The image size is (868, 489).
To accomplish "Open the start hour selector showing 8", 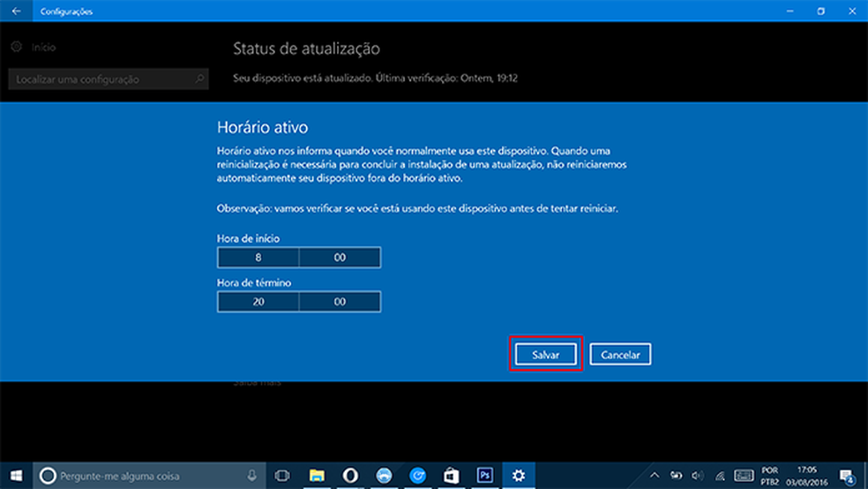I will point(258,258).
